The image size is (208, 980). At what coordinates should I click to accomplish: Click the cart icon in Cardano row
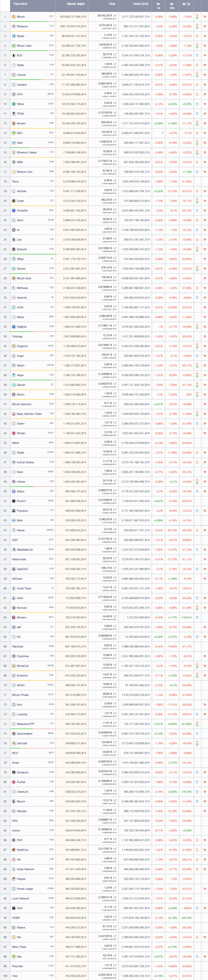205,84
